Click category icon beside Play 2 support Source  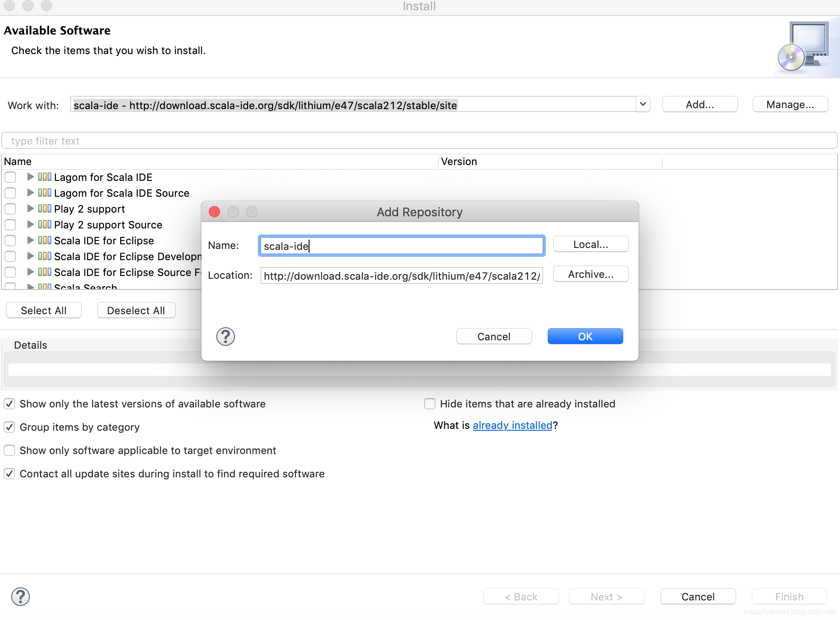point(45,224)
